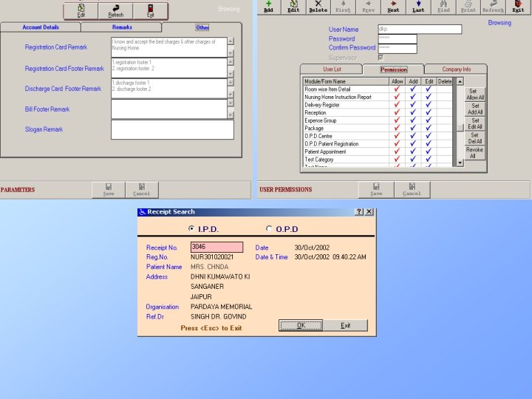The image size is (532, 399).
Task: Switch to Permission tab
Action: coord(394,69)
